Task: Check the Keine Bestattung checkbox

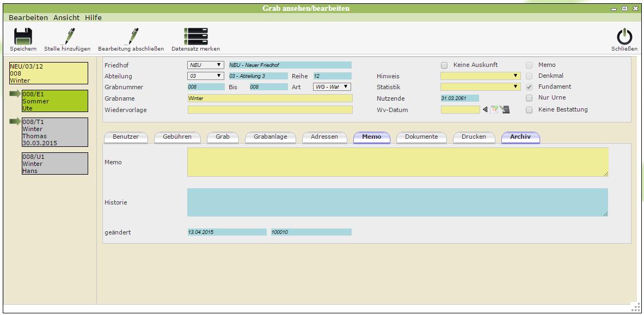Action: (529, 109)
